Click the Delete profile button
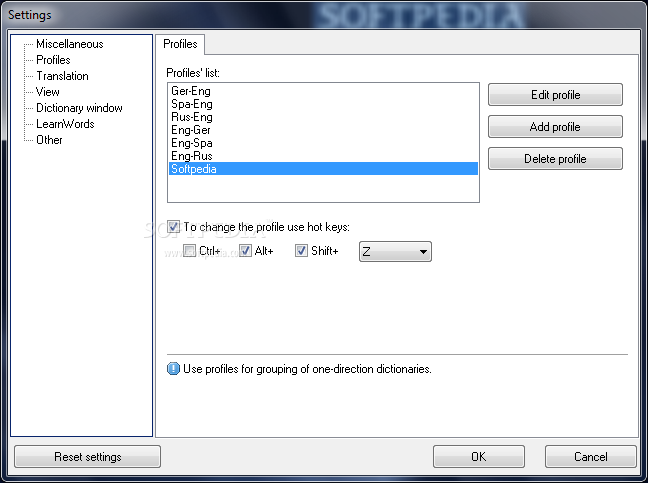648x483 pixels. coord(555,159)
